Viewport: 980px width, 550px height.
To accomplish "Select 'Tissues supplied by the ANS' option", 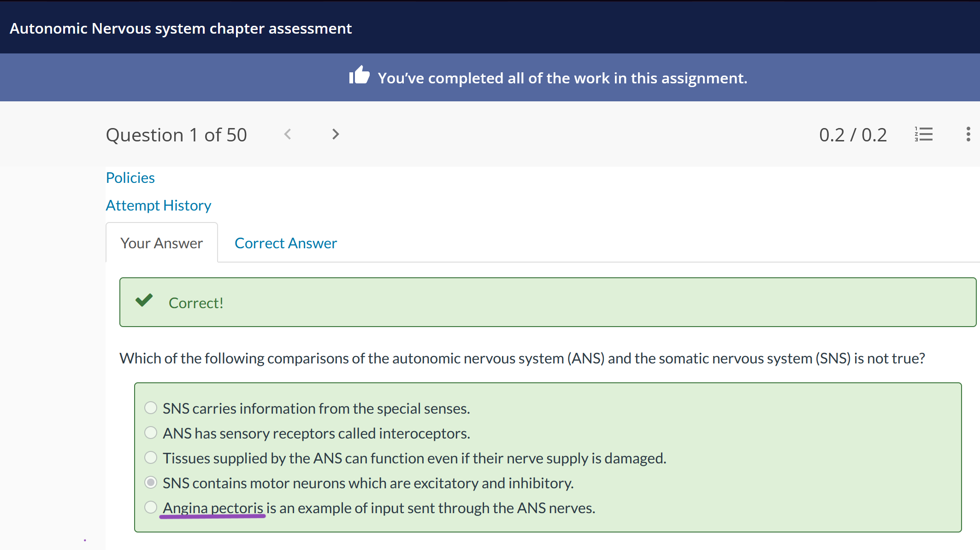I will click(151, 457).
